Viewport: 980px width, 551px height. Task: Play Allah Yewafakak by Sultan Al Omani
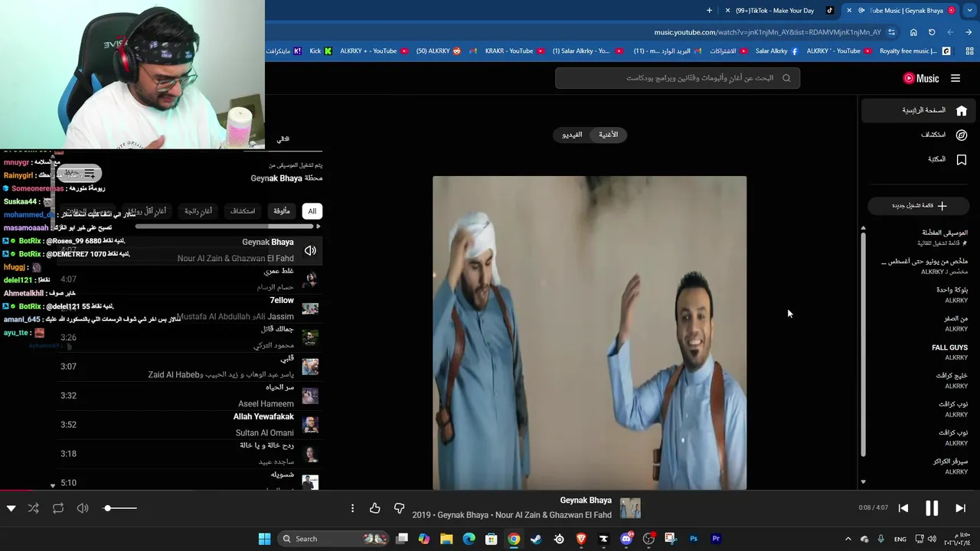310,425
